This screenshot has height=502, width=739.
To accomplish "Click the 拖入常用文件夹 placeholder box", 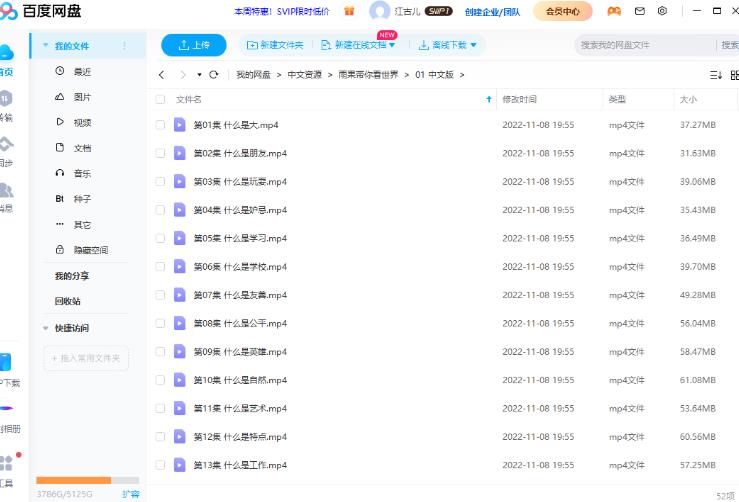I will [x=86, y=358].
